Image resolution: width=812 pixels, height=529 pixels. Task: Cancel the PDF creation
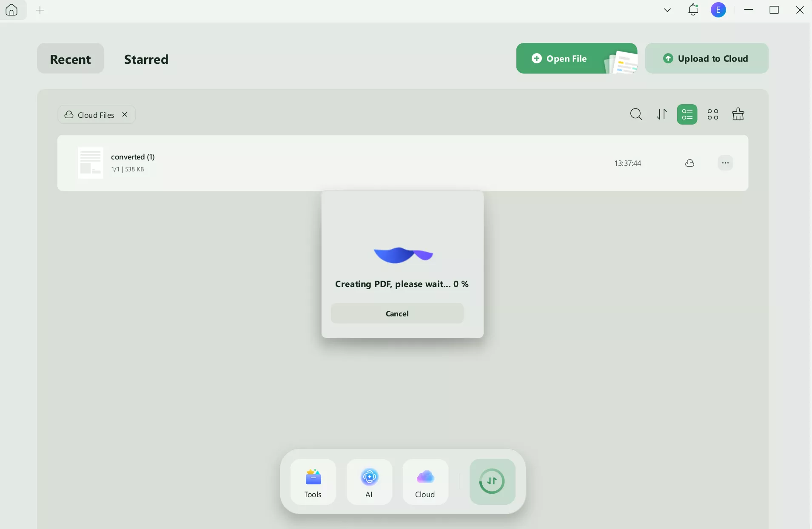(x=397, y=313)
